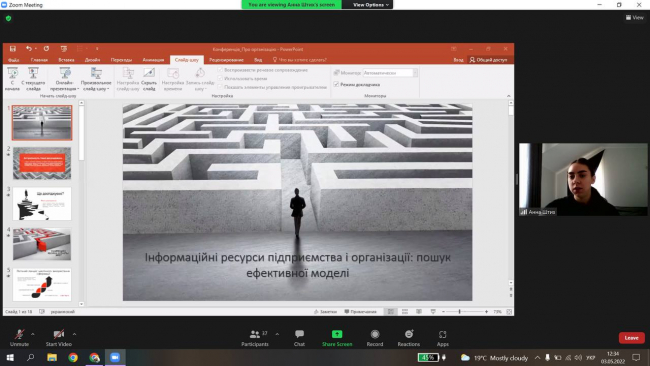
Task: Open the Монитор dropdown list
Action: coord(390,73)
